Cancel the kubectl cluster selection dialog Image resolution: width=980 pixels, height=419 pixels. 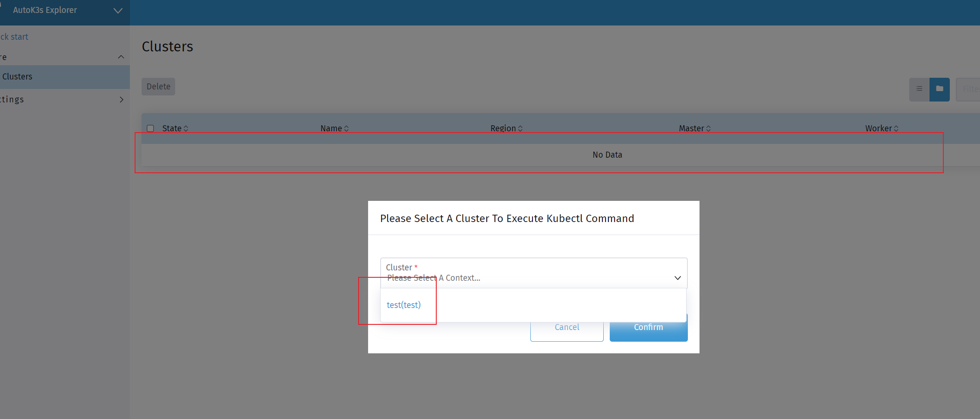tap(566, 327)
